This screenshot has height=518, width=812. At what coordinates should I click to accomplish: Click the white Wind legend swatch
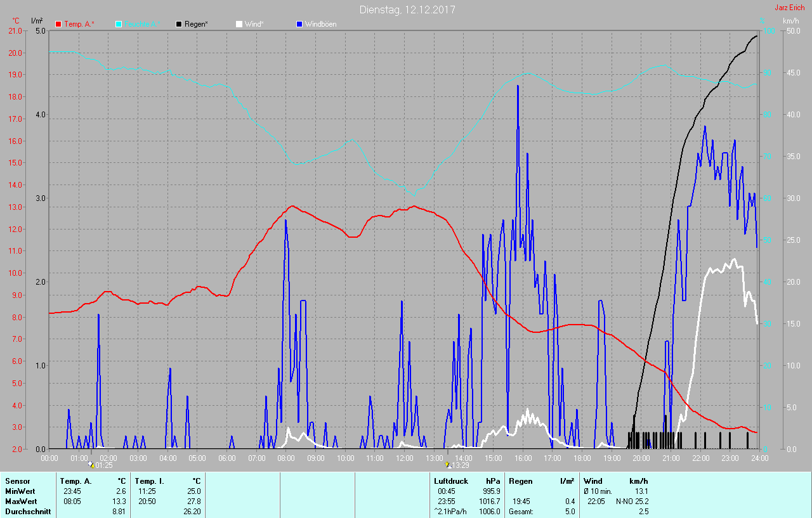point(239,24)
